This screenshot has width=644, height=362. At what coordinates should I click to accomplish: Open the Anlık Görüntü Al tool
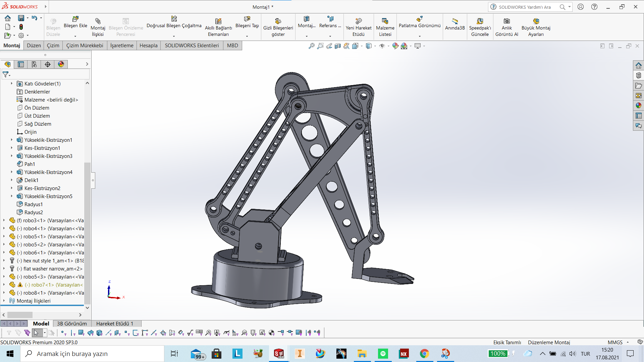506,21
